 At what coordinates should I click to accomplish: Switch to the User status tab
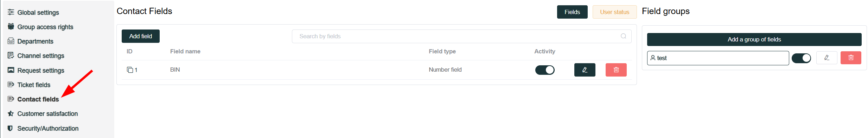coord(614,12)
